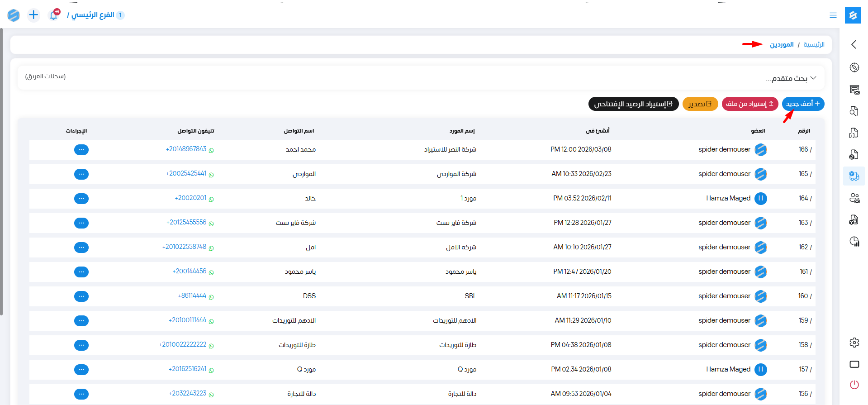
Task: Click WhatsApp icon next to +20148967843
Action: pyautogui.click(x=211, y=150)
